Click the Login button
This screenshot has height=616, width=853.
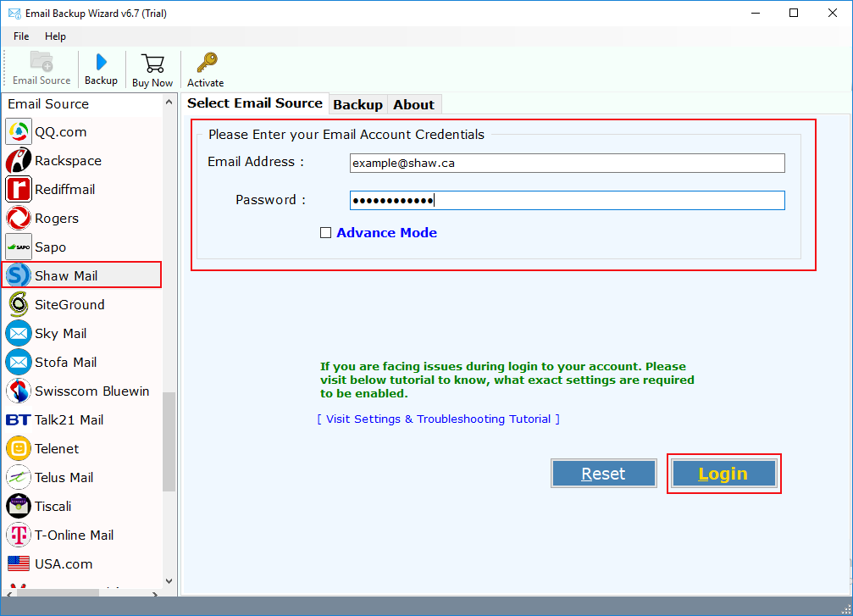pyautogui.click(x=723, y=474)
